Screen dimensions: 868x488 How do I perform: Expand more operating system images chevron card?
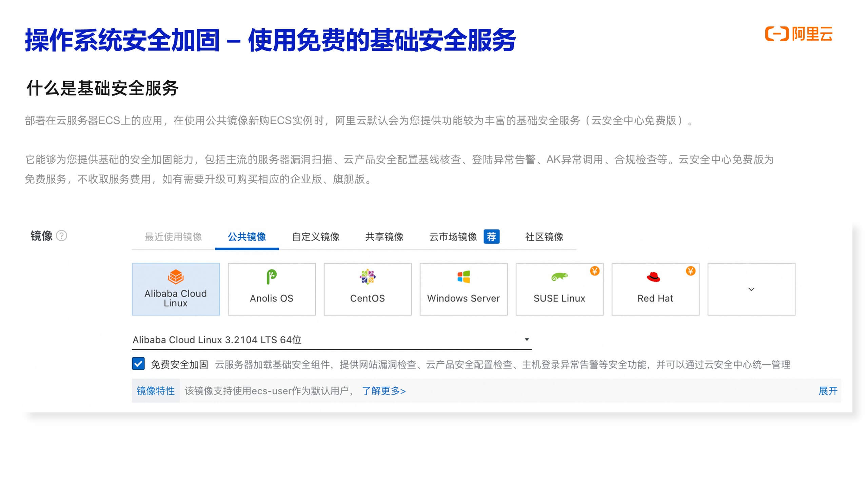tap(751, 289)
